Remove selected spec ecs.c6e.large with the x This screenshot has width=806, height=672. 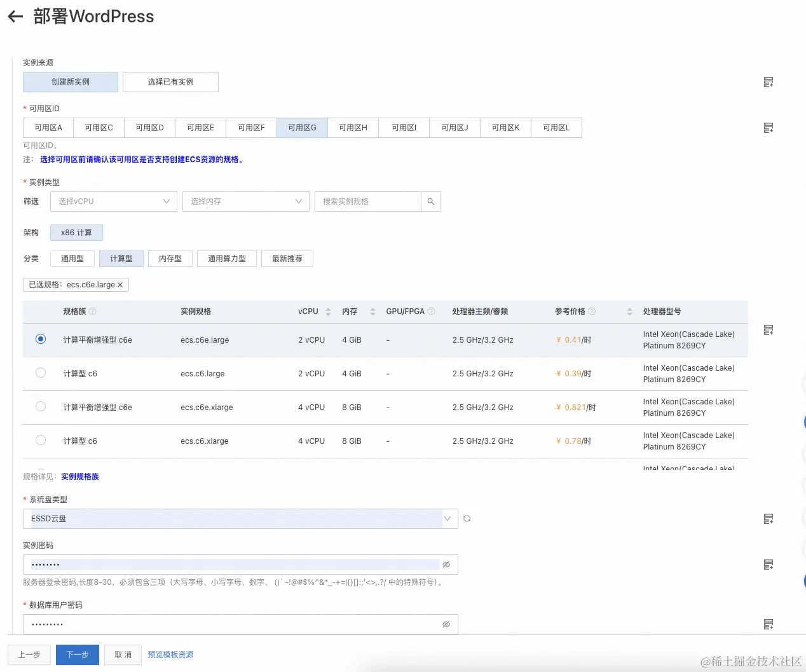click(x=120, y=285)
